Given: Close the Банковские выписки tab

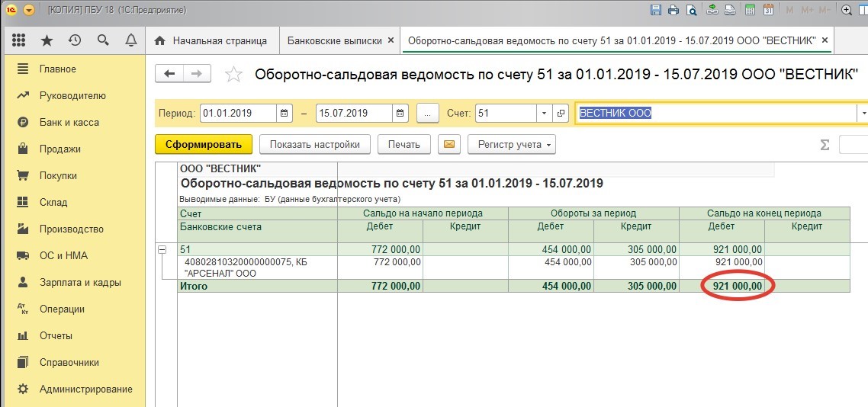Looking at the screenshot, I should (x=391, y=40).
